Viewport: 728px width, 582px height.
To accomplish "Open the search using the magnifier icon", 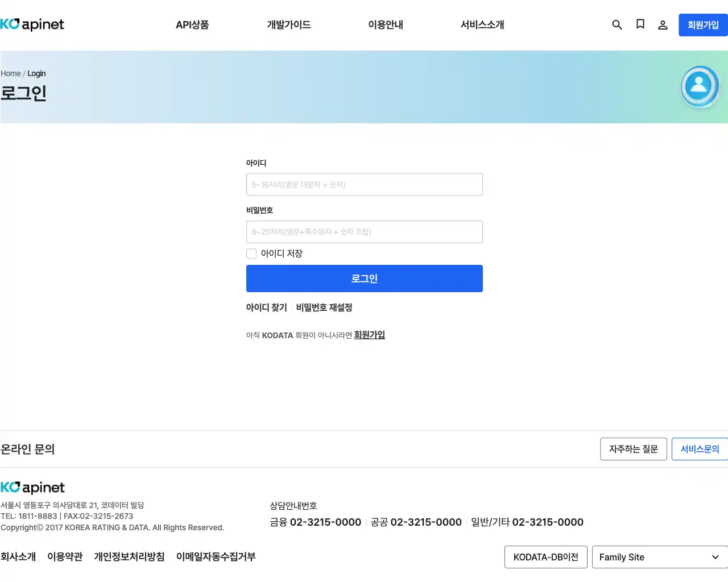I will click(617, 25).
